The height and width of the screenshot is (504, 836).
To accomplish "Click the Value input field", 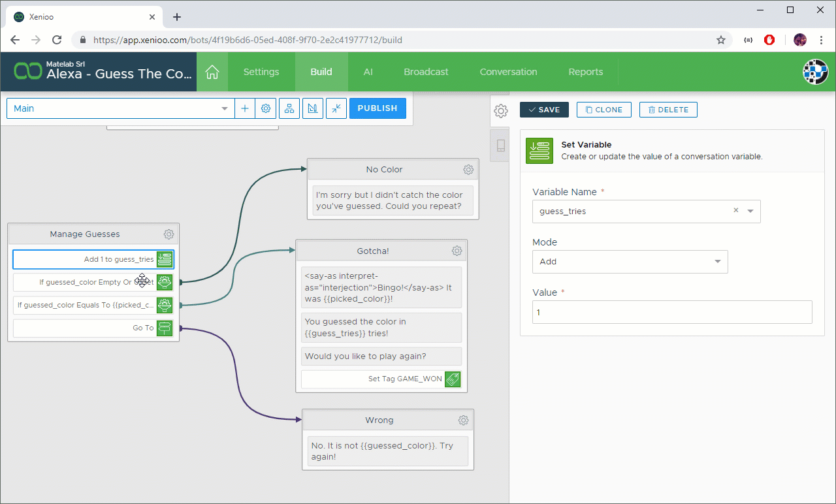I will [x=672, y=312].
